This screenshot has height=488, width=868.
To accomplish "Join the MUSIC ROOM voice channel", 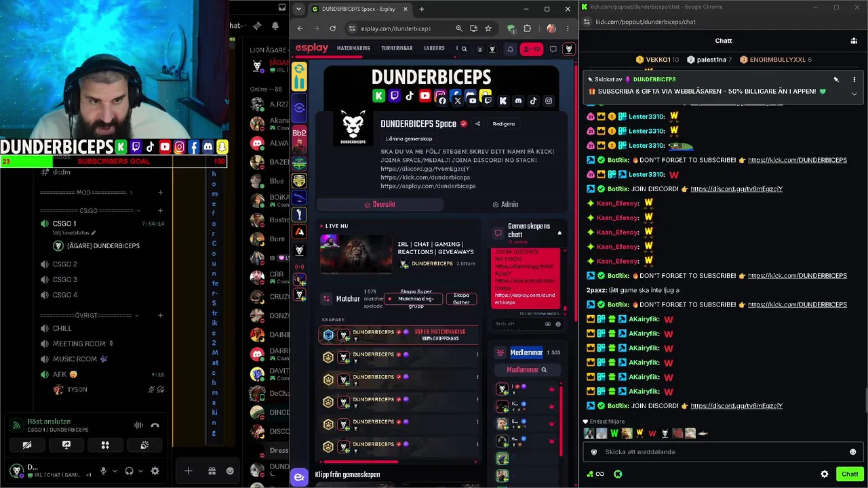I will (76, 359).
